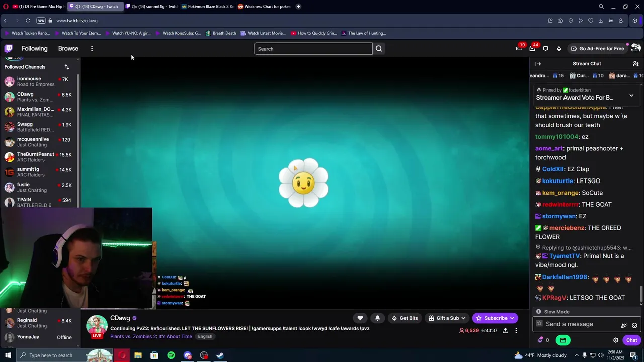
Task: Click the Get Bits button below stream
Action: pyautogui.click(x=405, y=318)
